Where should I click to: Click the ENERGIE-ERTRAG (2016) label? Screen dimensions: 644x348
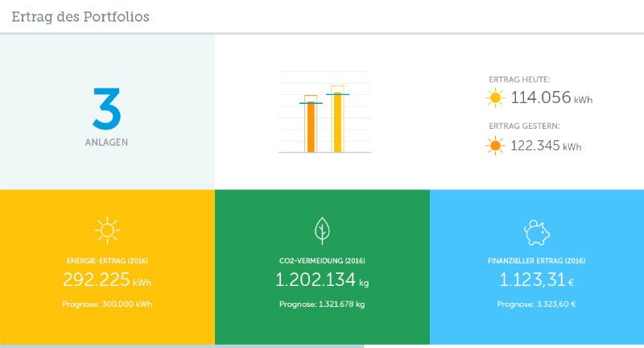click(x=107, y=261)
